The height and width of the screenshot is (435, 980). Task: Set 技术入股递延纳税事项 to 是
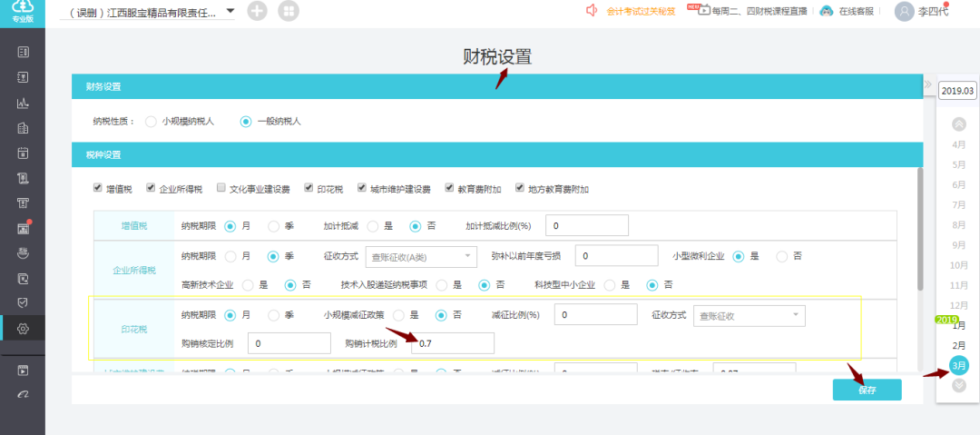point(442,285)
